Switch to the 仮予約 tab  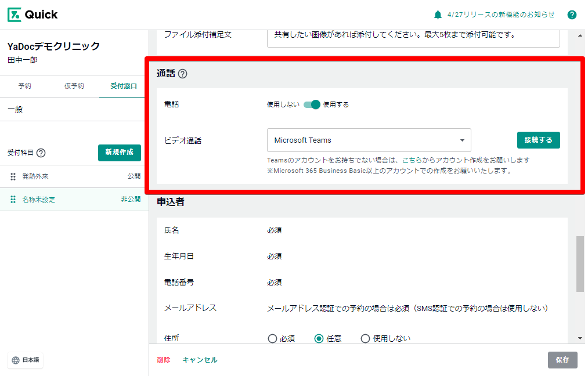click(74, 86)
